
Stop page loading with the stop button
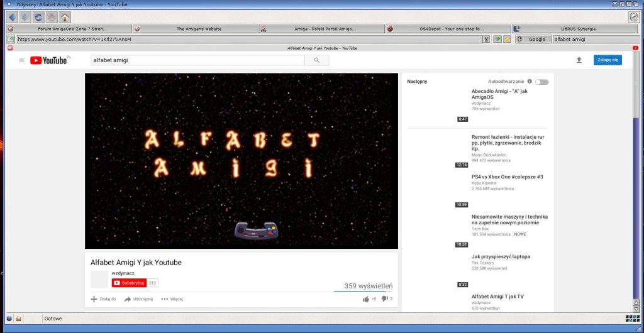tap(52, 17)
